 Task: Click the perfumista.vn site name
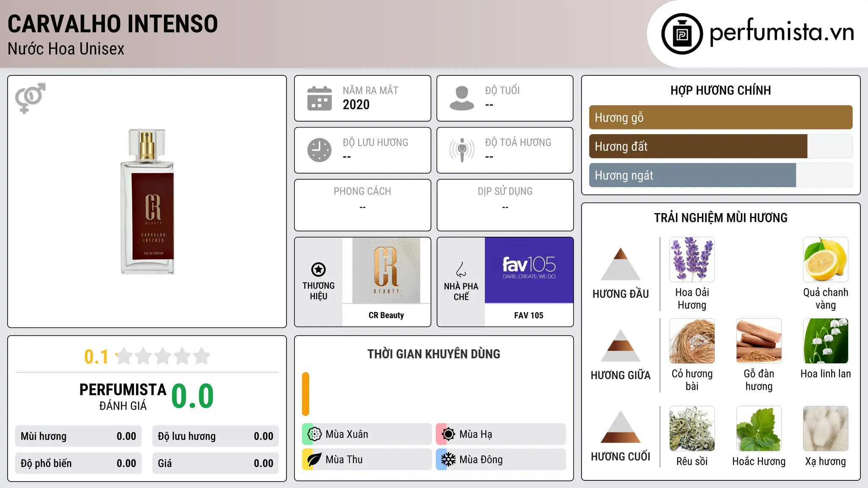(x=782, y=32)
